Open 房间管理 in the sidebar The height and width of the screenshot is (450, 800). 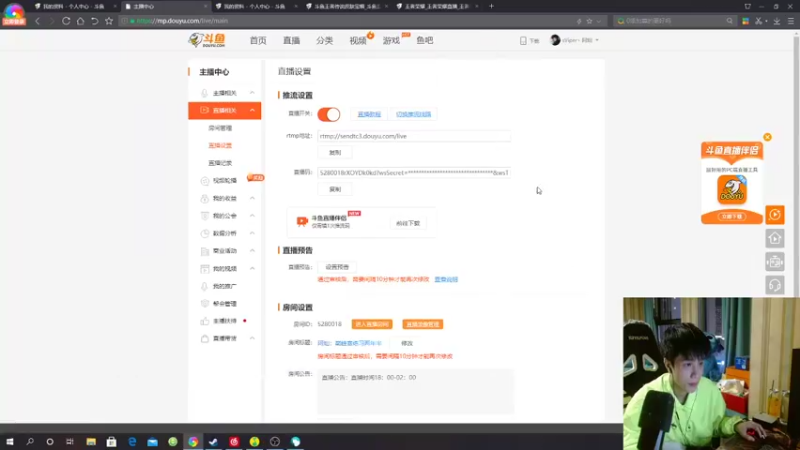click(x=220, y=128)
